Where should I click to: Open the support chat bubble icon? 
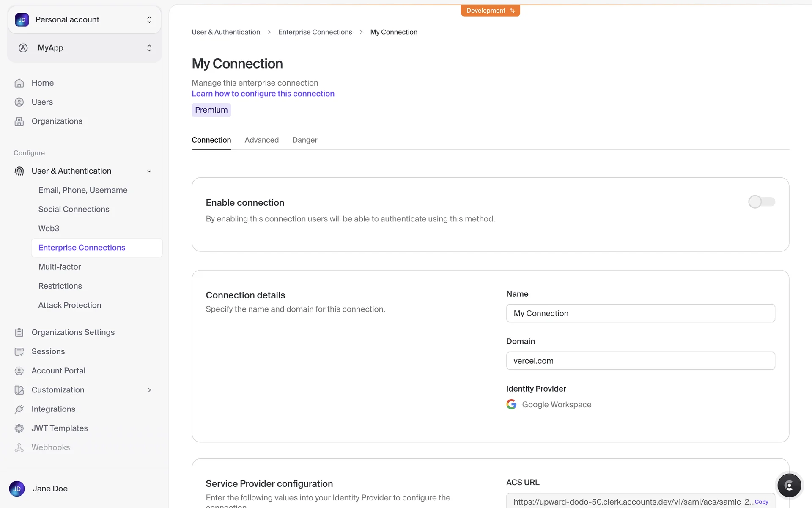click(x=789, y=486)
